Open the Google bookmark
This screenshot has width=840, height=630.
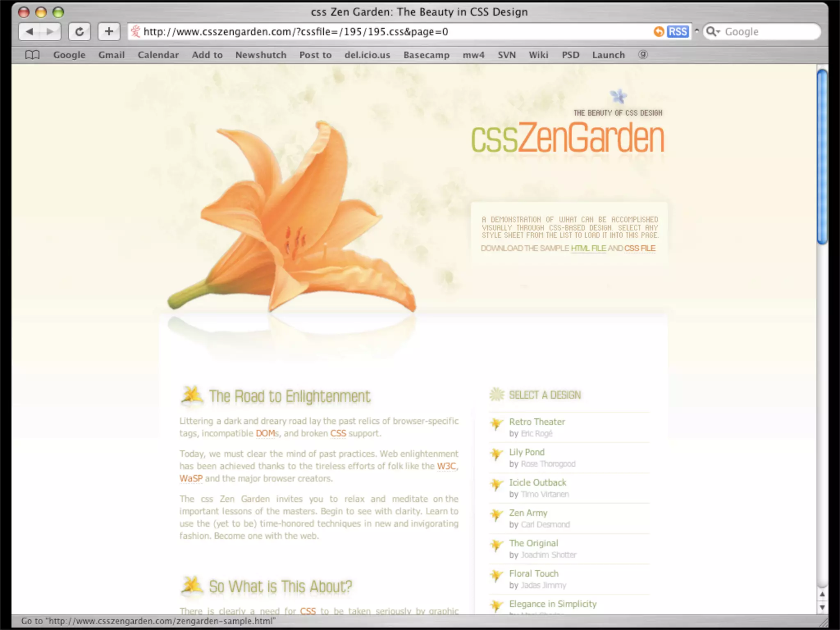coord(69,55)
